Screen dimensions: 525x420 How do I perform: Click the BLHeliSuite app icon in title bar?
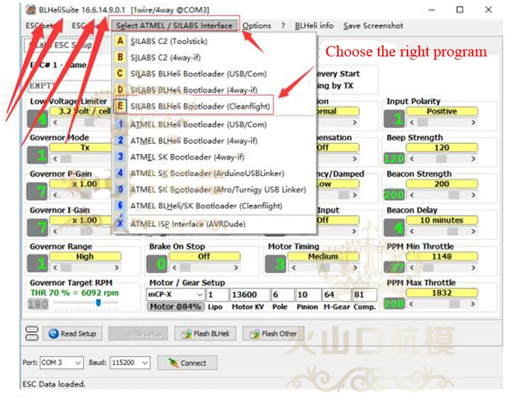[31, 10]
